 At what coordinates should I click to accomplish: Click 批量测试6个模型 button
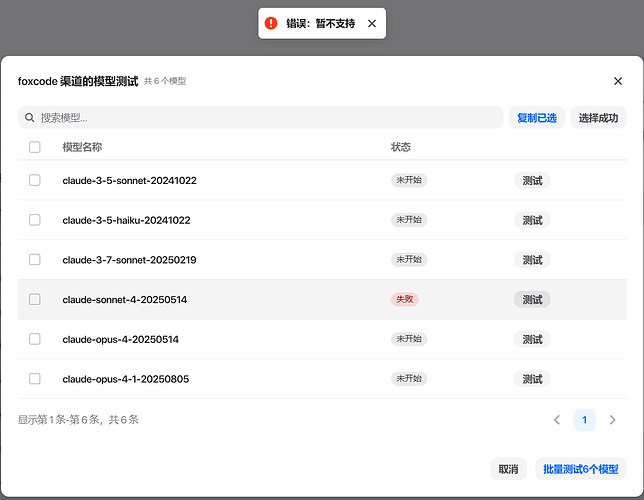pyautogui.click(x=581, y=469)
